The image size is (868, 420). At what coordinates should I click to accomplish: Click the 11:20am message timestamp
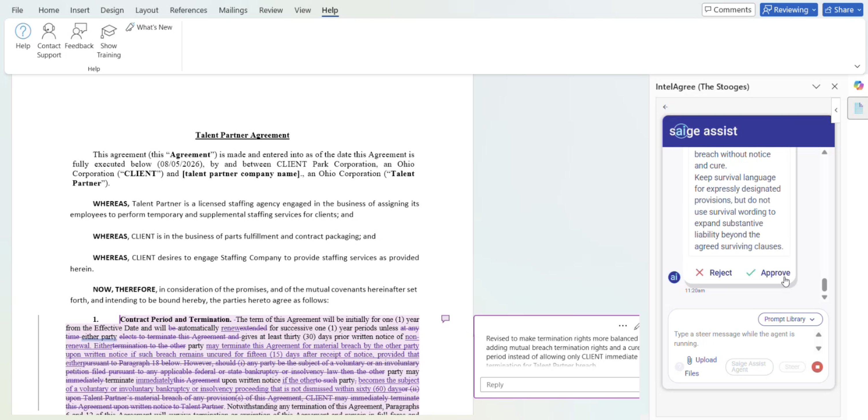[694, 291]
